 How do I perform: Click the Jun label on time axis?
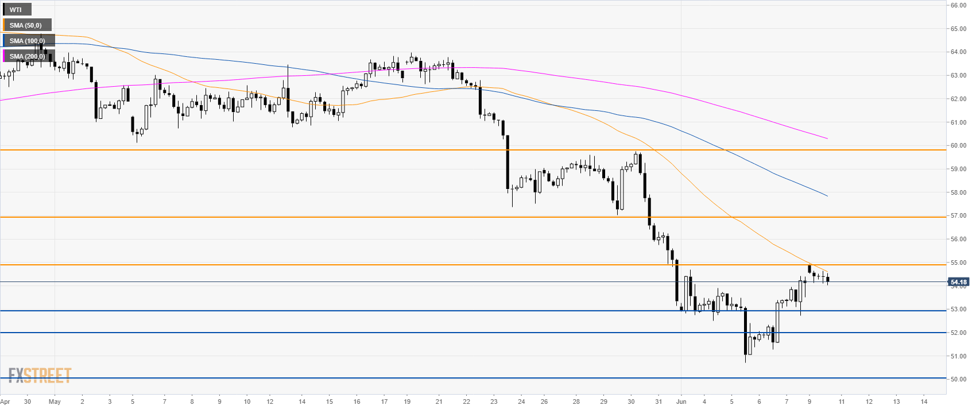click(681, 402)
